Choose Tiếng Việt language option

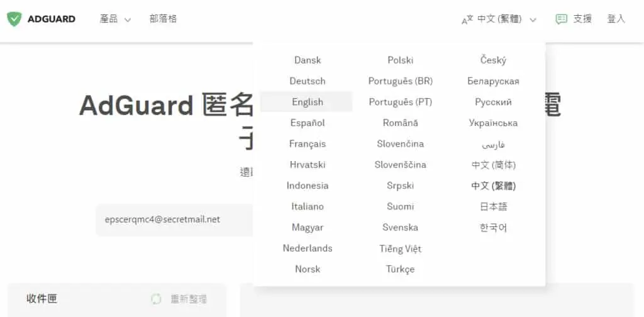401,248
